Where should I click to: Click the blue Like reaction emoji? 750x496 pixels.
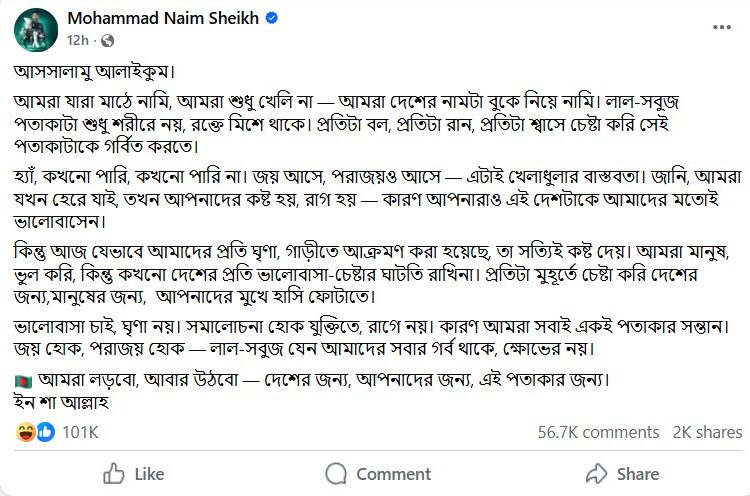click(45, 432)
